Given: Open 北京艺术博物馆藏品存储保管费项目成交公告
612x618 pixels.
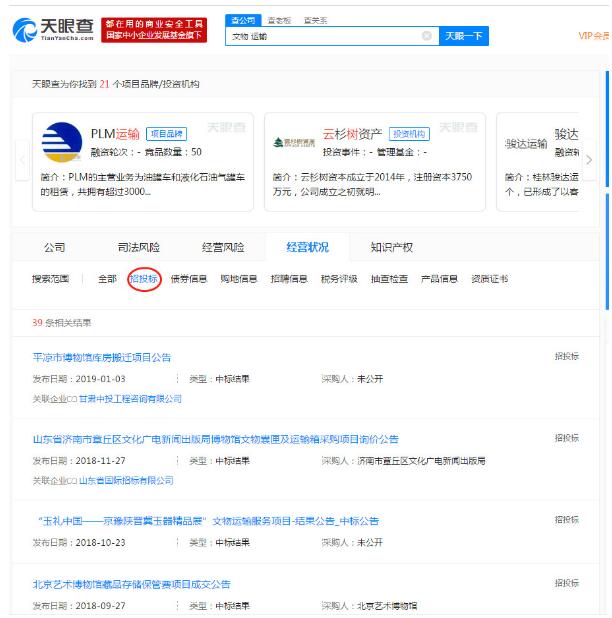Looking at the screenshot, I should (x=131, y=584).
